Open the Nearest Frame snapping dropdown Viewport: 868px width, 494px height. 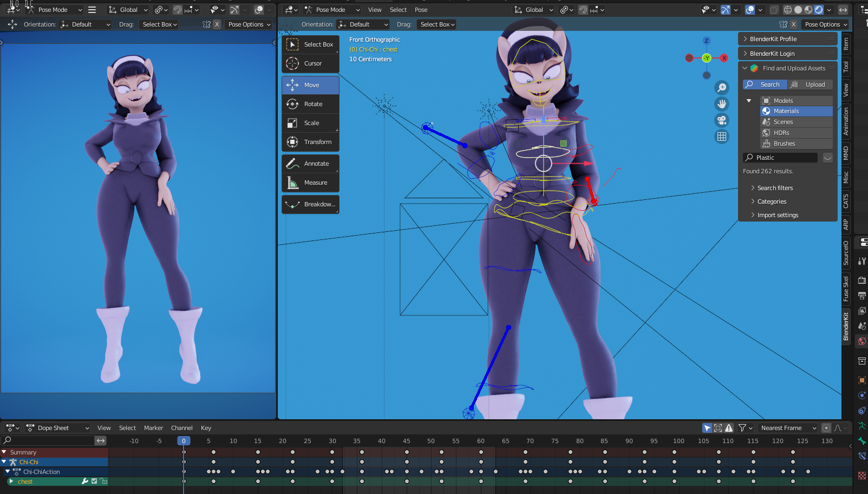788,428
